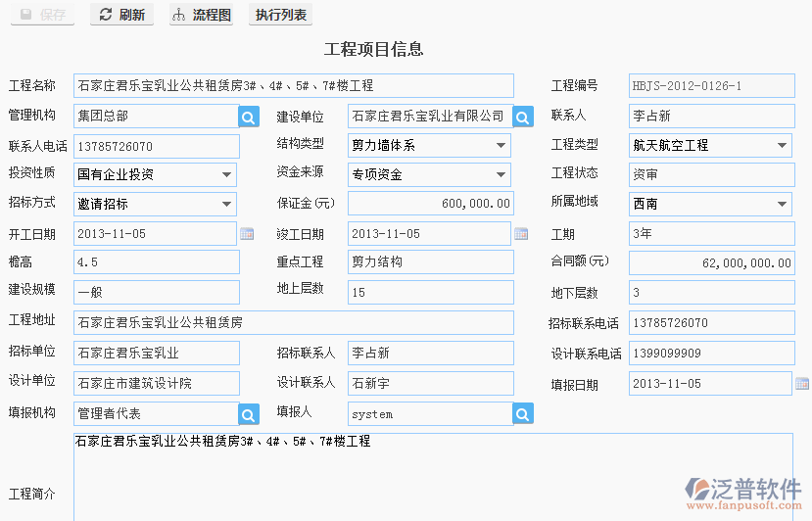Open the calendar picker for 开工日期

247,234
